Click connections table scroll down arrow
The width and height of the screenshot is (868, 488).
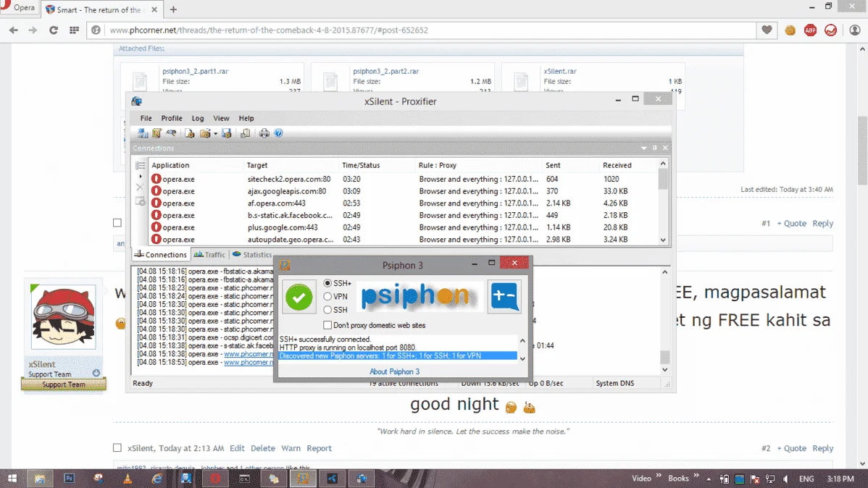pos(663,240)
